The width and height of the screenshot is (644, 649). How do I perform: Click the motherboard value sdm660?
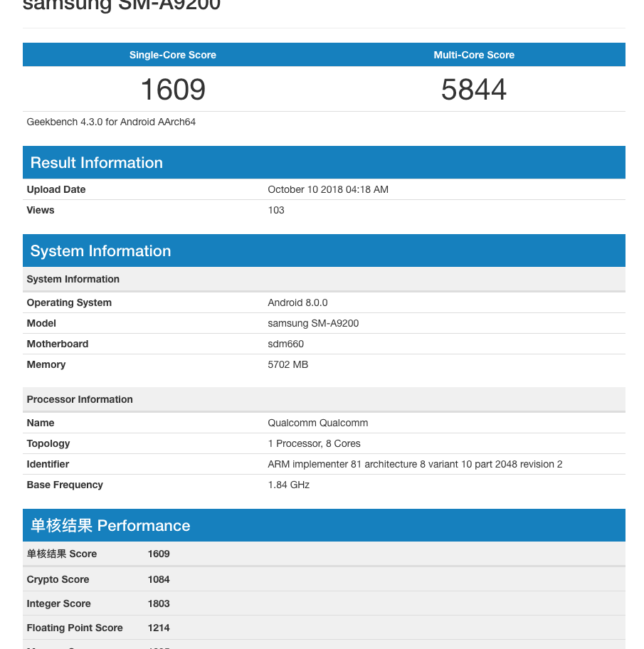286,344
